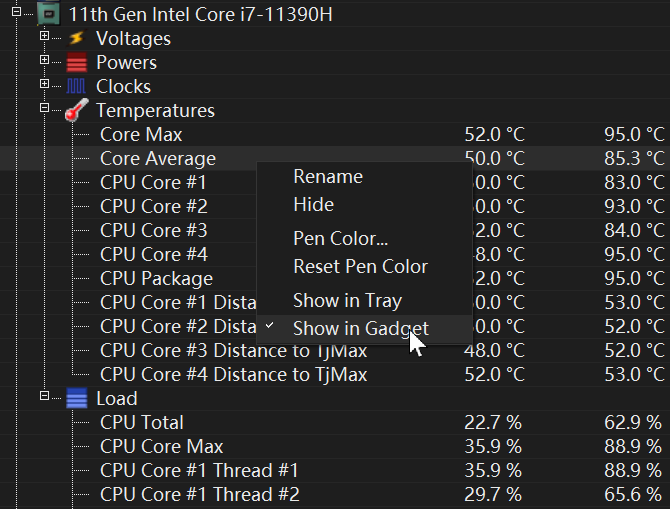The width and height of the screenshot is (670, 509).
Task: Select the CPU Core #3 temperature row
Action: (x=335, y=230)
